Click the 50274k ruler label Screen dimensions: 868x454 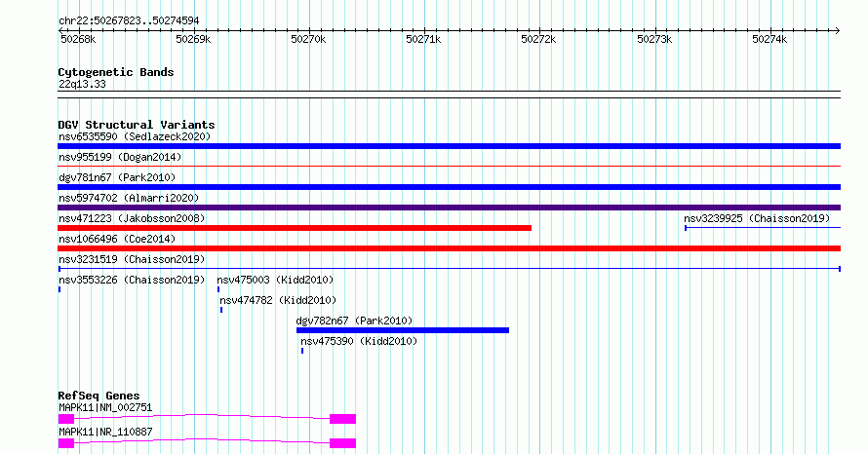(x=769, y=39)
